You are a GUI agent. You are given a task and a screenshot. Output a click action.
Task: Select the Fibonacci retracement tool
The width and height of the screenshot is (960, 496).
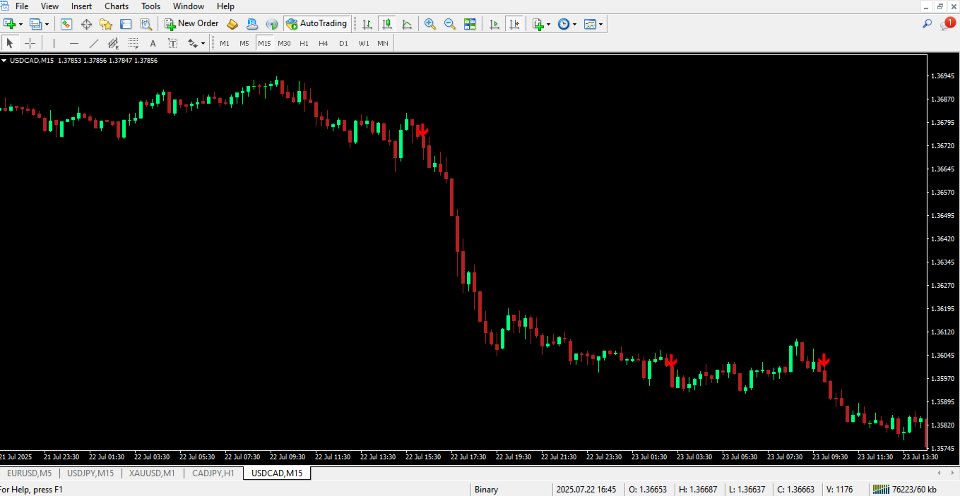[133, 43]
